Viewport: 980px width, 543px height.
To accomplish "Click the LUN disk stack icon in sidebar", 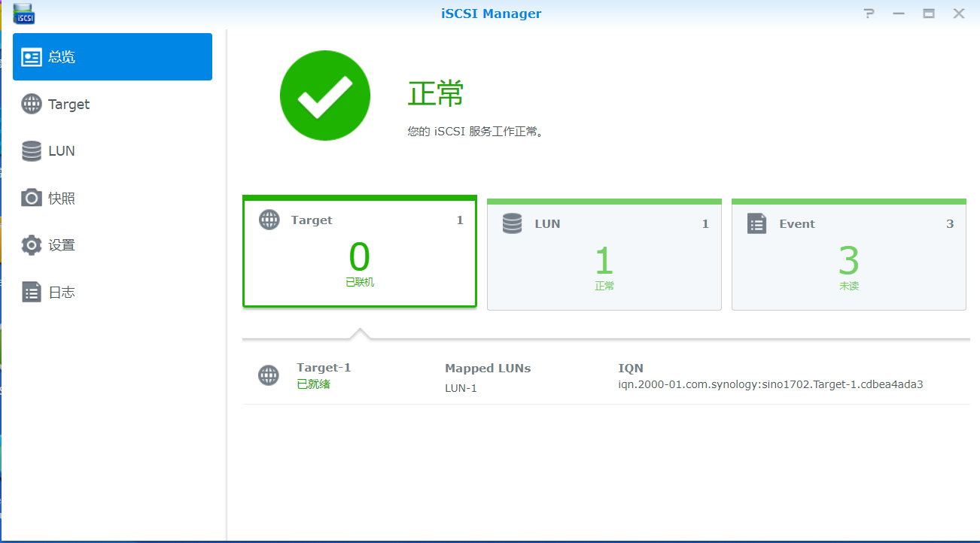I will click(32, 151).
